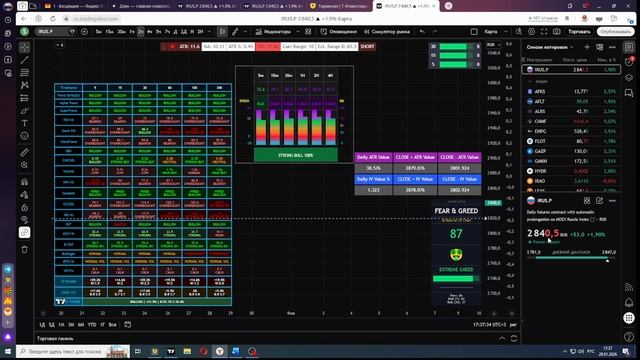Open quick search magnifier icon

click(x=518, y=31)
